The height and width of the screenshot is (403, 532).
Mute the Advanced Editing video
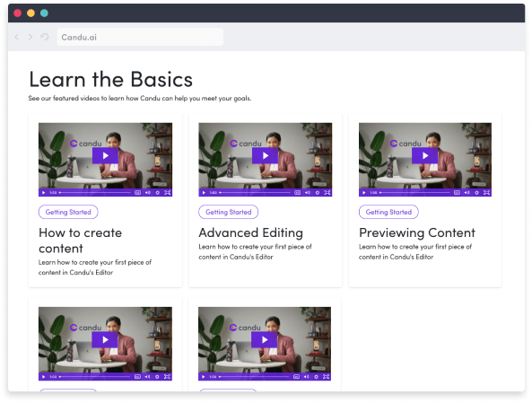pyautogui.click(x=308, y=192)
